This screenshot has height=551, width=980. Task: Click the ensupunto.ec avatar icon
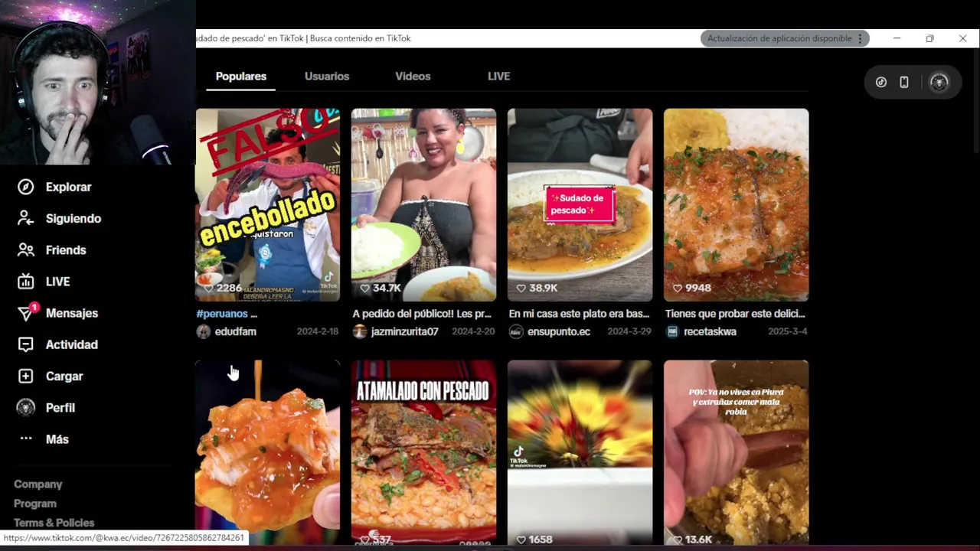click(515, 331)
